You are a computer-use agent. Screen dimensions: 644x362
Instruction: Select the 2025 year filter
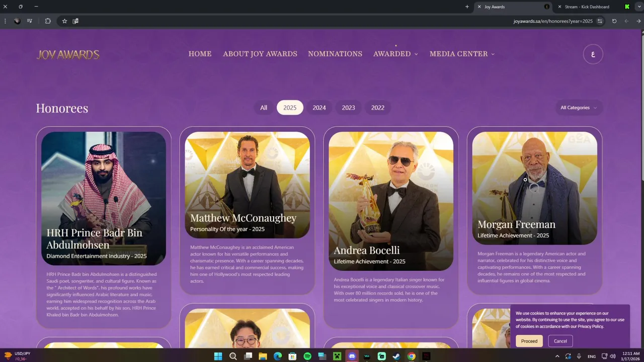(290, 108)
